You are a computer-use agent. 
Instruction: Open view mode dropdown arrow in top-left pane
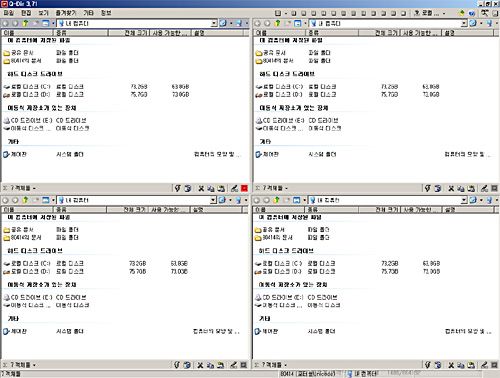pos(53,23)
